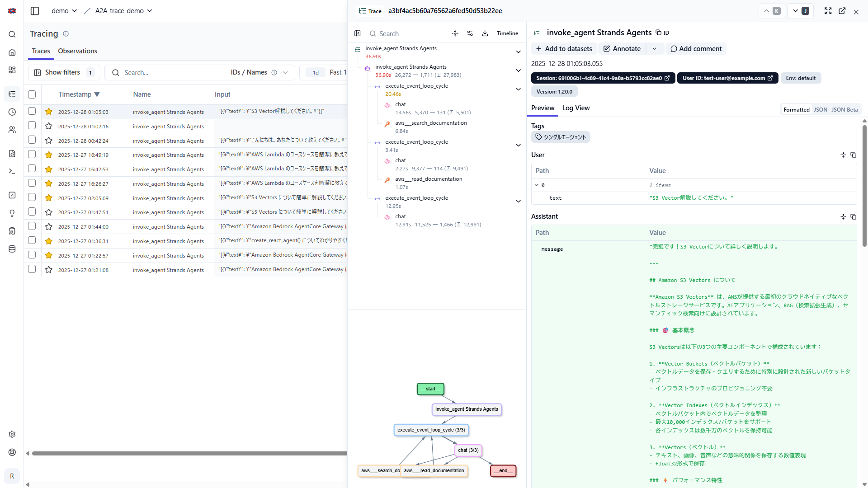The width and height of the screenshot is (868, 488).
Task: Star the 2025-12-28 01:02:16 trace
Action: [49, 126]
